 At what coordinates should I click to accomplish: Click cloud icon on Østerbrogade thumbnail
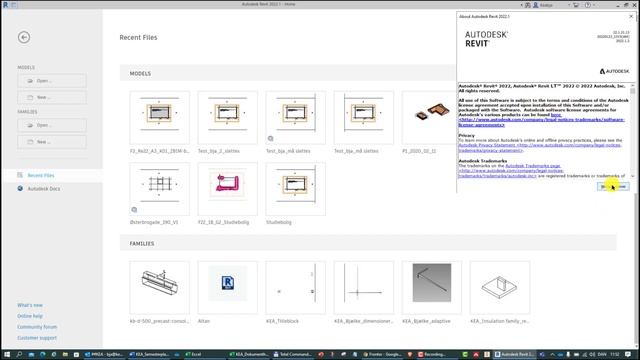[134, 210]
